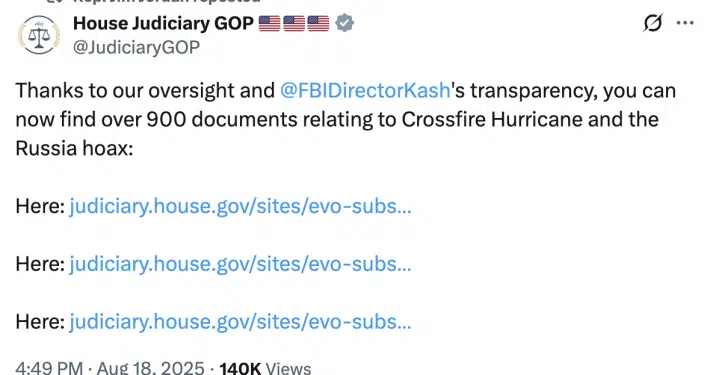Click the 'Thanks to our oversight' post text
Viewport: 710px width, 375px height.
coord(345,120)
